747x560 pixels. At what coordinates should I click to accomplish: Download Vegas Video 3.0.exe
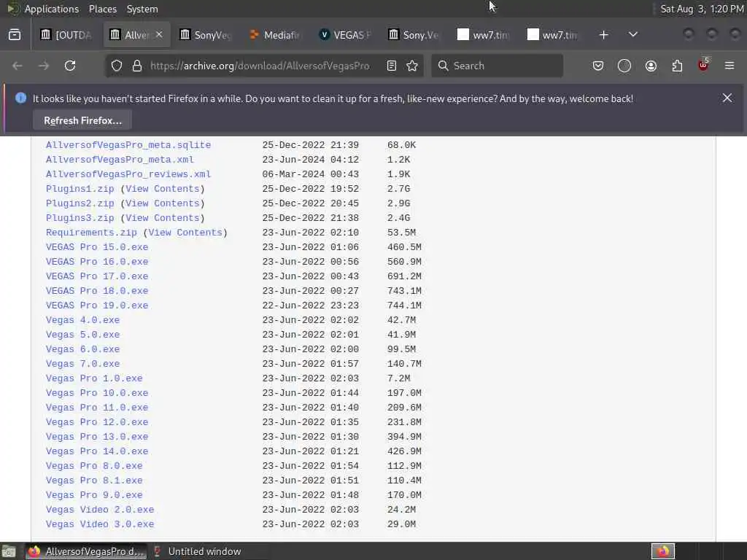100,524
